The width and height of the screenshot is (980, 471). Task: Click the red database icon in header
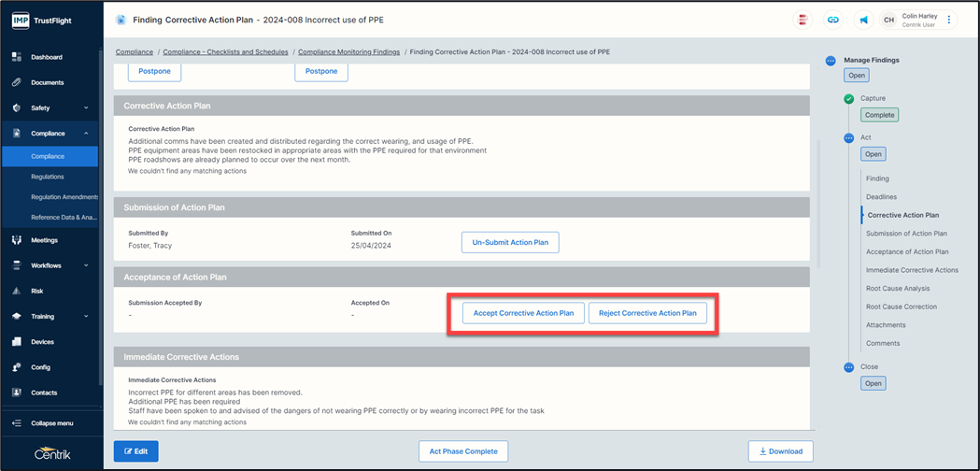[x=802, y=20]
